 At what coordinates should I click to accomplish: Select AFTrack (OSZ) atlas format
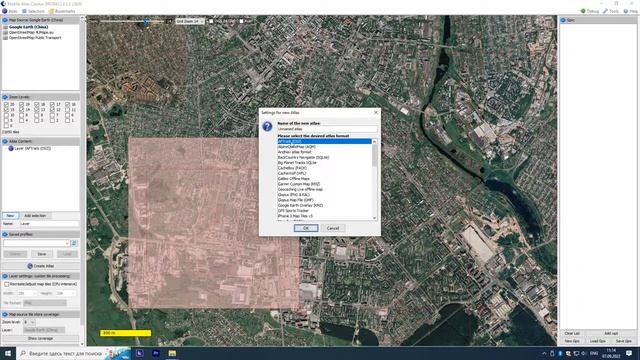coord(324,141)
